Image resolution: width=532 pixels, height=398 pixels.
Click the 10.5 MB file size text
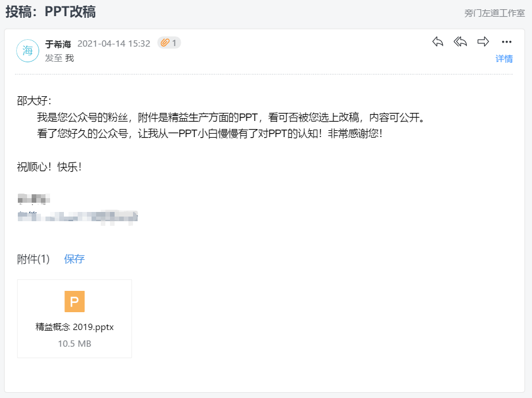click(75, 344)
